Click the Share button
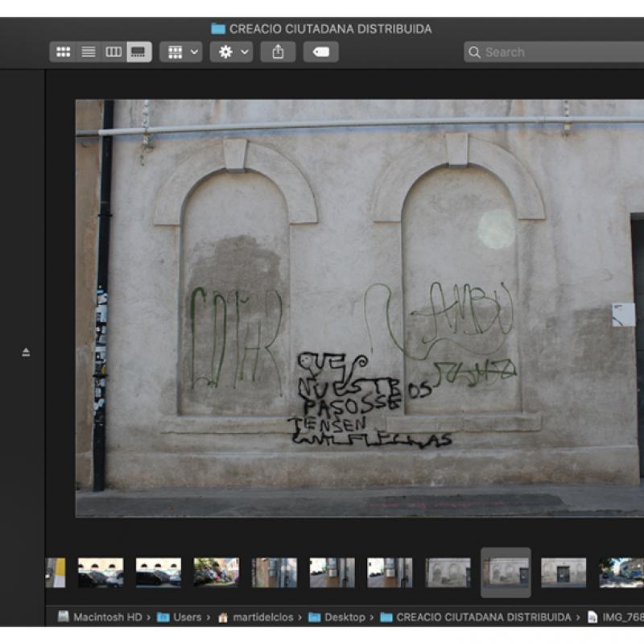This screenshot has width=644, height=644. coord(278,52)
